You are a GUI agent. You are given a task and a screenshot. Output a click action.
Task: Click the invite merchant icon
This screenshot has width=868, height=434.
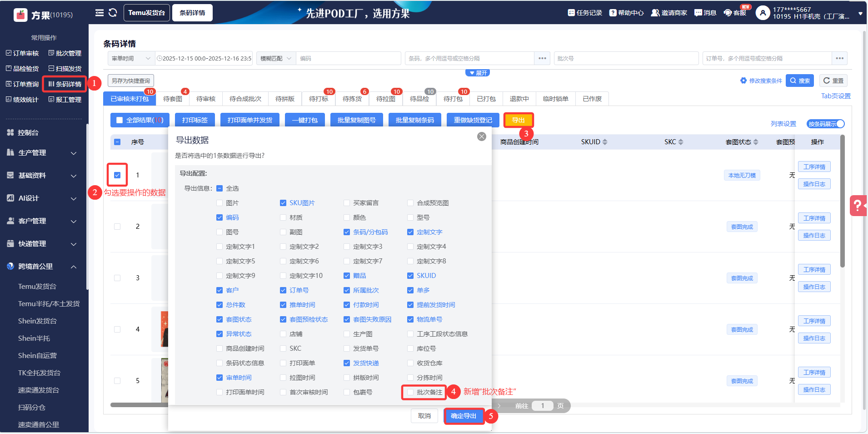pos(655,13)
